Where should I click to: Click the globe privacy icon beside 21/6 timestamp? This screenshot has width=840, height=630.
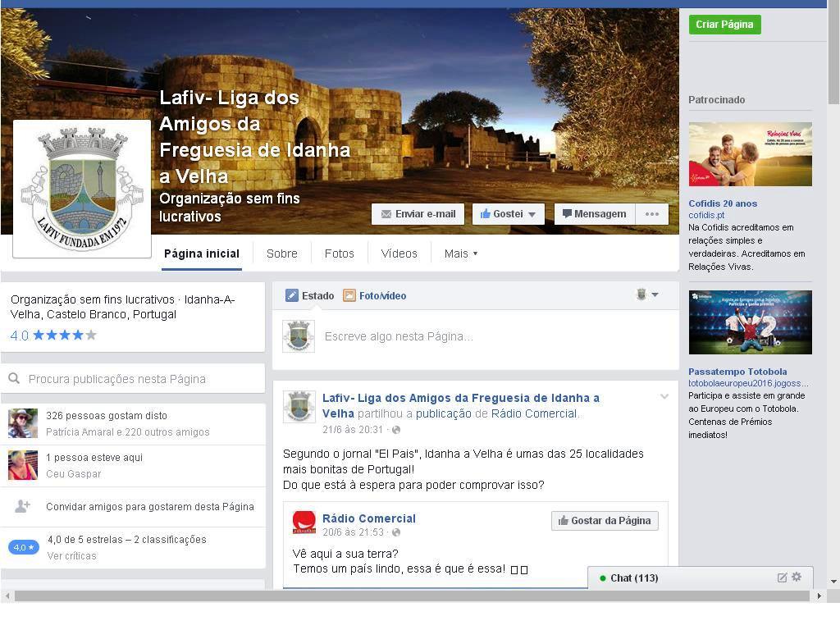pyautogui.click(x=396, y=430)
